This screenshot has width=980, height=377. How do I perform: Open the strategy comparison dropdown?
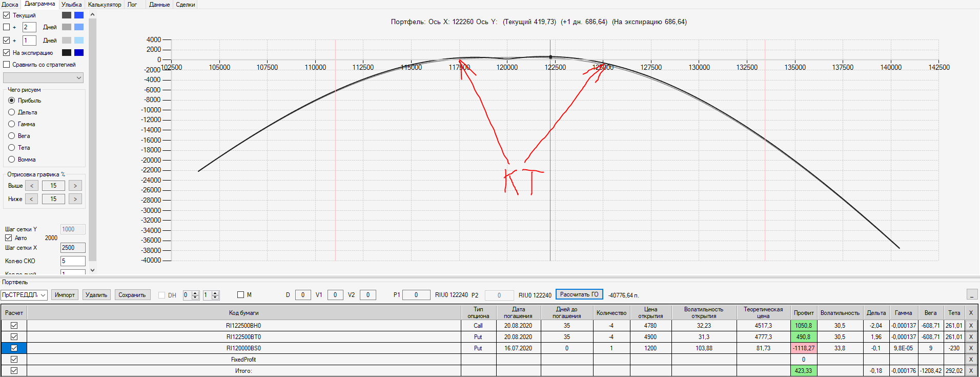[43, 78]
